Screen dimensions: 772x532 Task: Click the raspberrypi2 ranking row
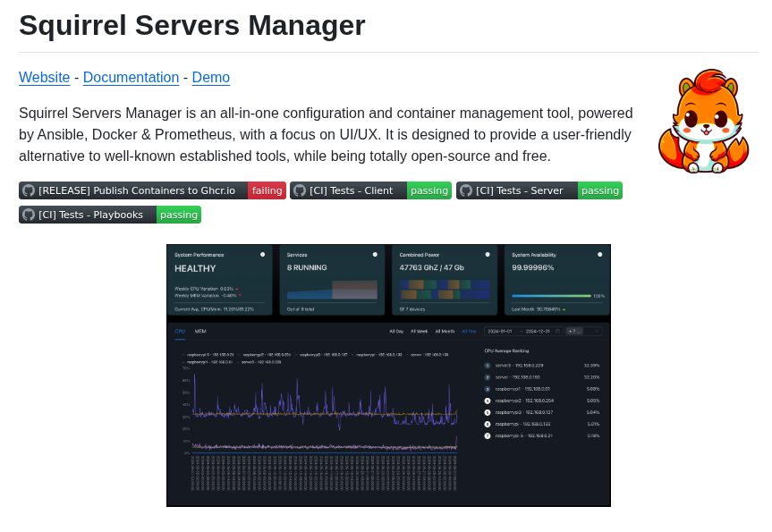(x=542, y=401)
